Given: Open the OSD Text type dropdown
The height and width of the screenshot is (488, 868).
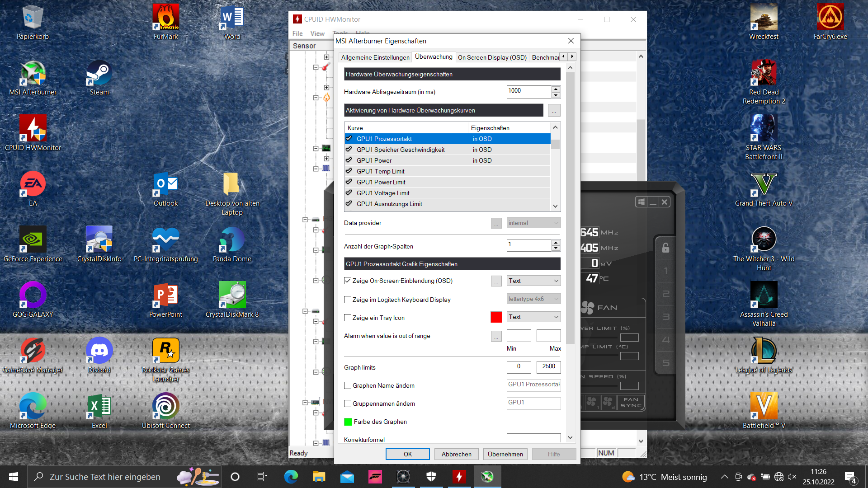Looking at the screenshot, I should (533, 281).
